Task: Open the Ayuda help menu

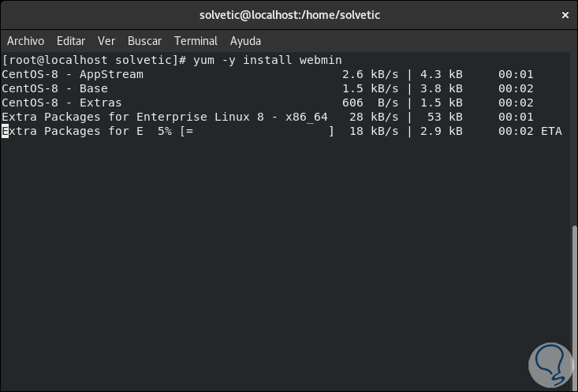Action: (x=245, y=41)
